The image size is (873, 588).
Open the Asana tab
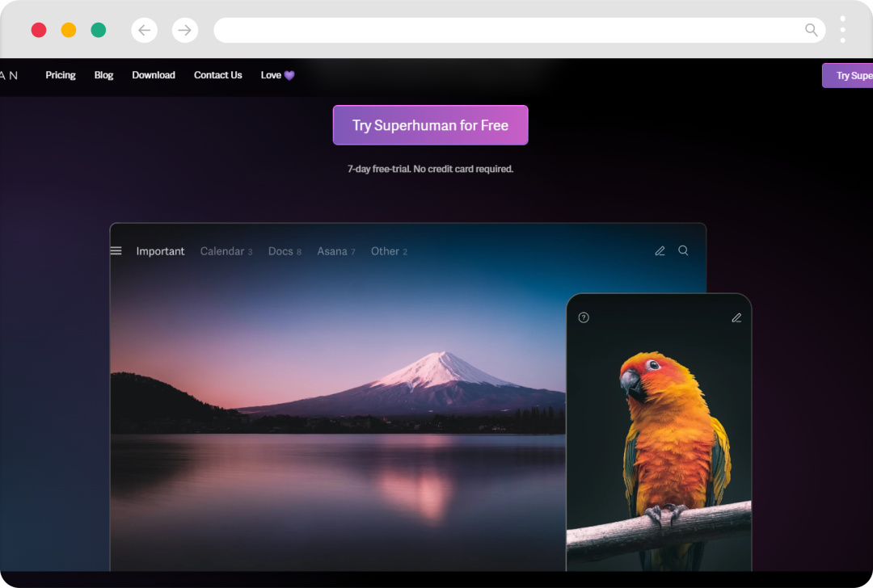point(335,251)
